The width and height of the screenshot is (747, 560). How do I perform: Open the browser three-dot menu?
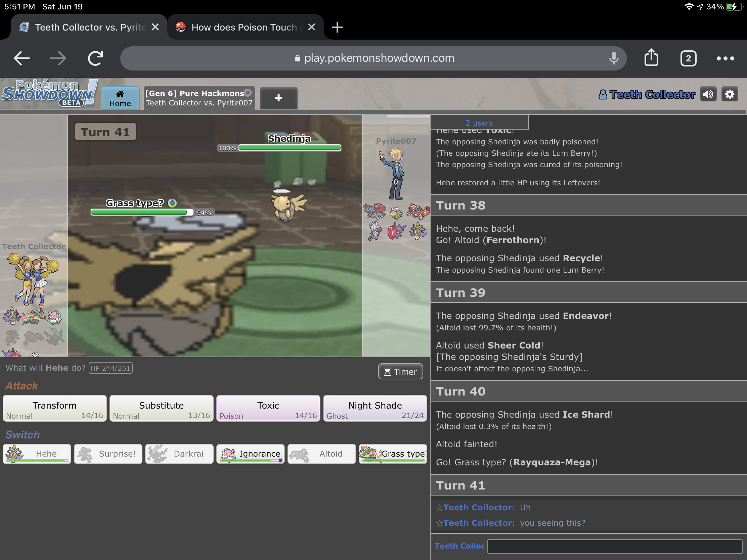[725, 59]
